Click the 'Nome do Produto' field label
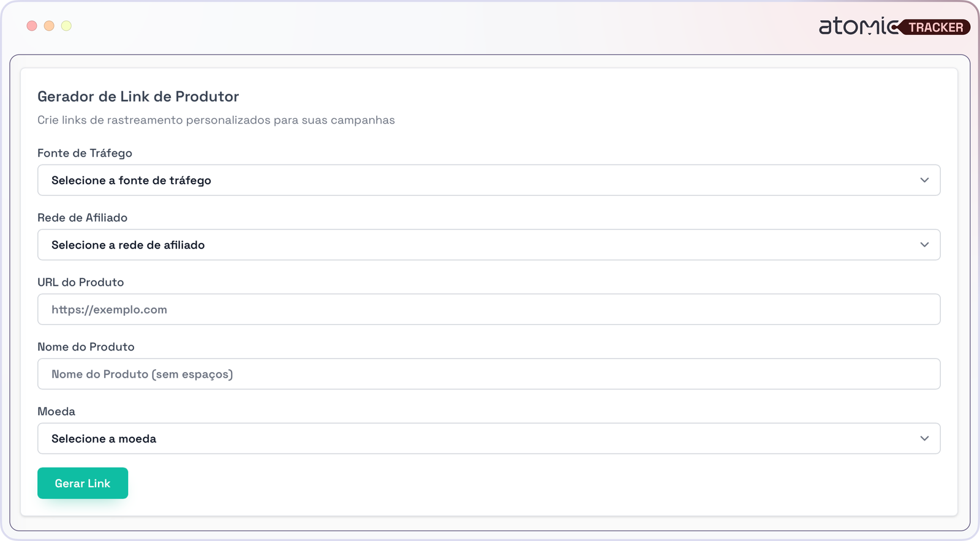980x541 pixels. point(86,347)
